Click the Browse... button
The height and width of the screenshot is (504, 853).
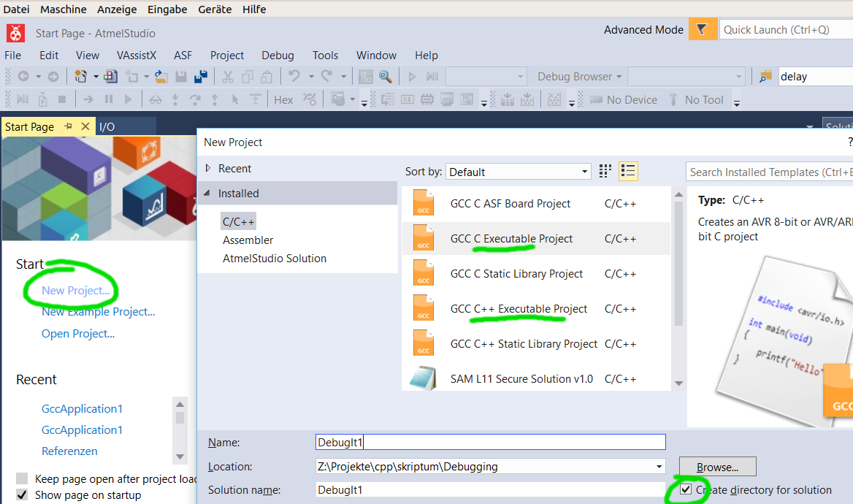click(716, 467)
